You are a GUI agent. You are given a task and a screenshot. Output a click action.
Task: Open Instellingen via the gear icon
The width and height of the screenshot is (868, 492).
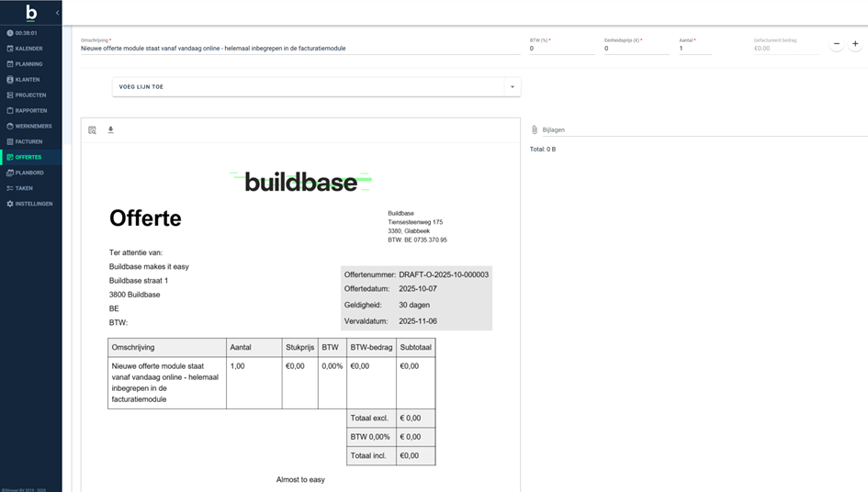pyautogui.click(x=10, y=204)
